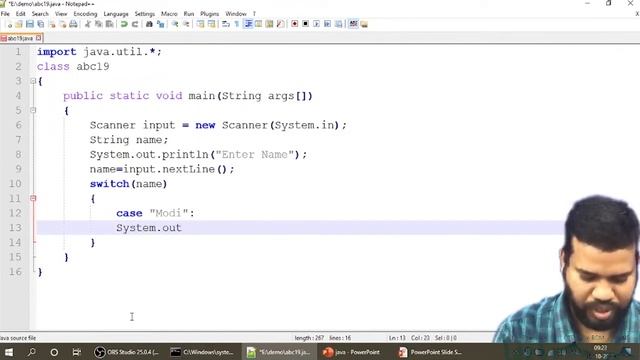Click line number 10 in the margin

point(15,184)
